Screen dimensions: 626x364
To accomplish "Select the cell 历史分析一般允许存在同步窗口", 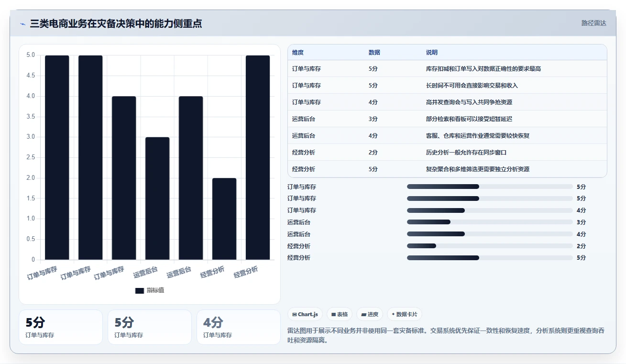I will [466, 153].
